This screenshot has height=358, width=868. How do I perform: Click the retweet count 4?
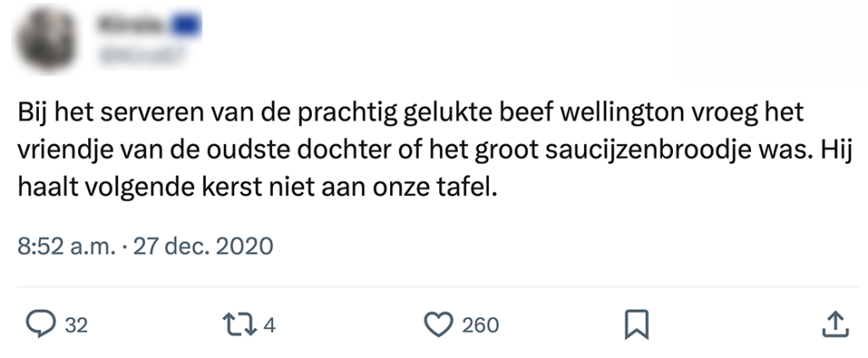tap(269, 324)
